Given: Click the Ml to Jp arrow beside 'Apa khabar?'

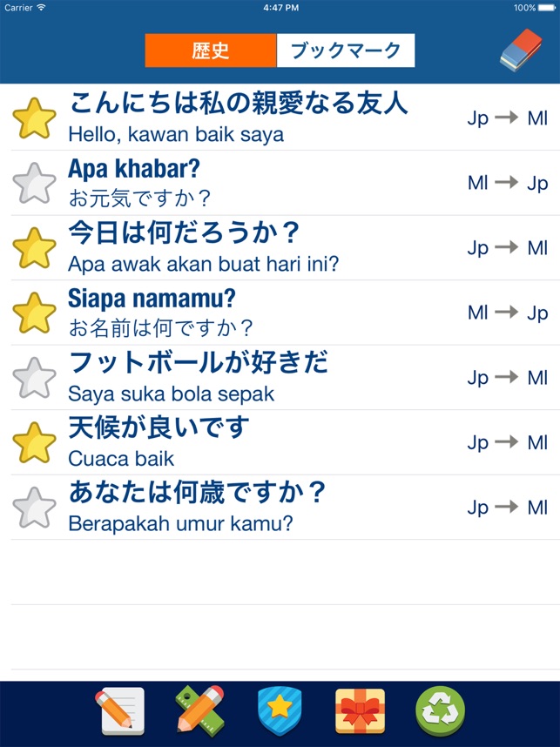Looking at the screenshot, I should pos(505,182).
